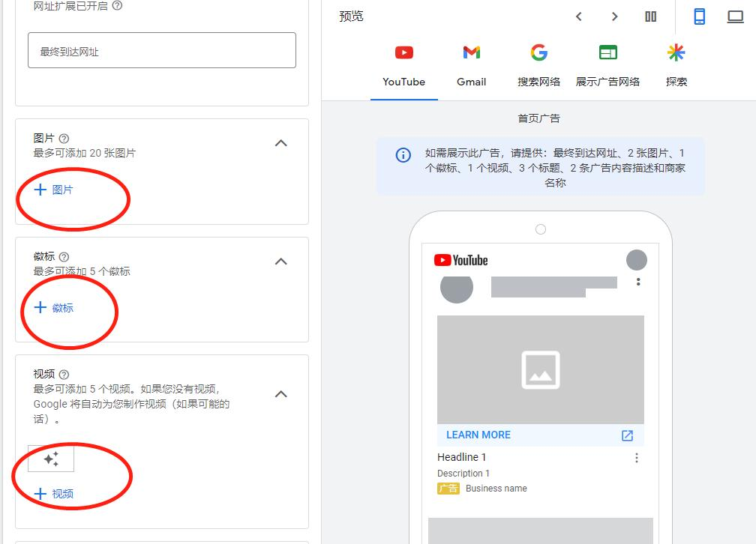756x544 pixels.
Task: Click the next preview arrow
Action: pyautogui.click(x=614, y=16)
